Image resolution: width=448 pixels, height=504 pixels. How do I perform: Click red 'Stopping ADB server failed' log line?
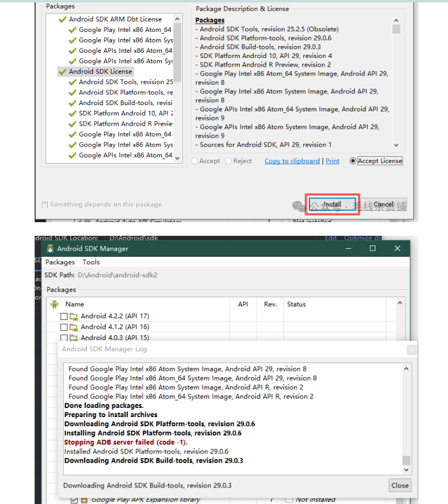126,442
